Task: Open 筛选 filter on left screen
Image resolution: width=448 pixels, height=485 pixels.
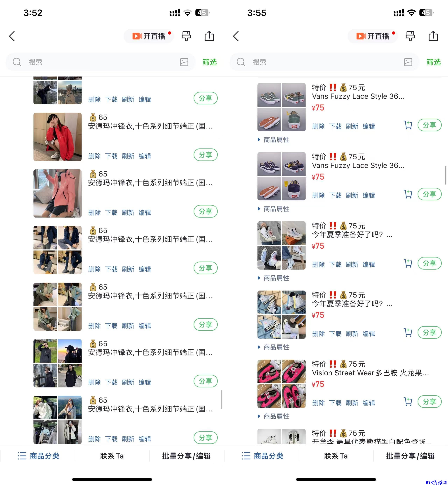Action: click(x=210, y=62)
